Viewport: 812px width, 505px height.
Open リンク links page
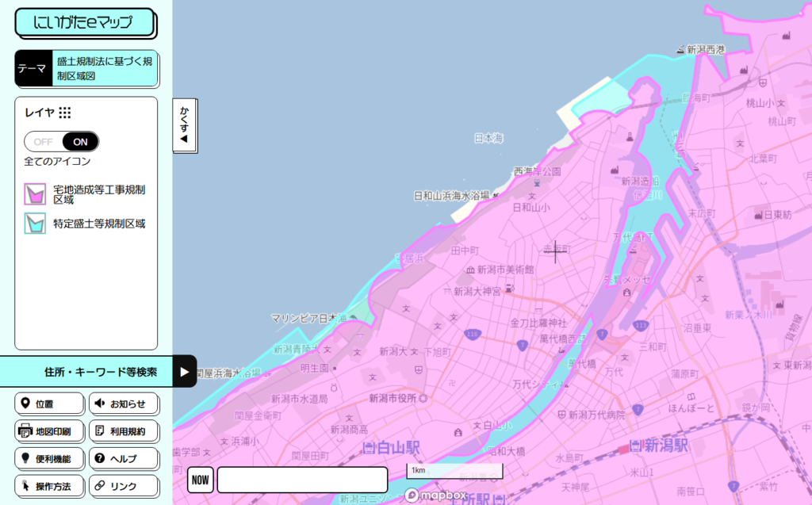coord(123,486)
